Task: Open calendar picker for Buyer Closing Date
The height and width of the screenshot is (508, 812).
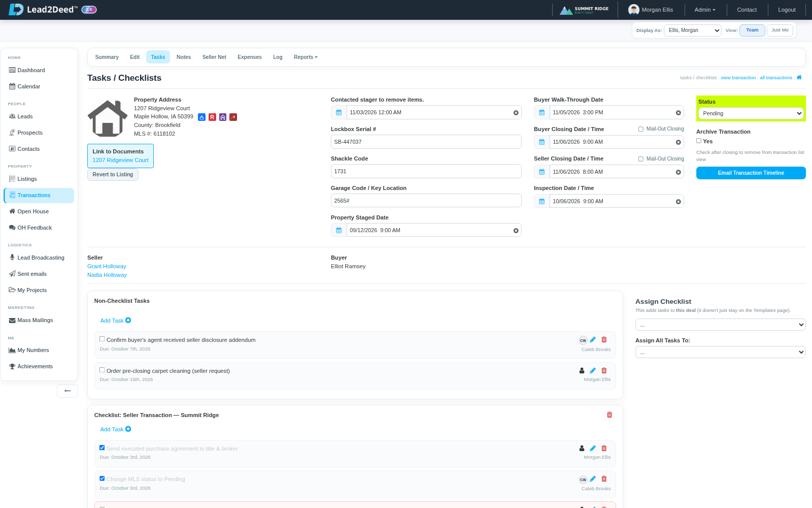Action: click(x=542, y=142)
